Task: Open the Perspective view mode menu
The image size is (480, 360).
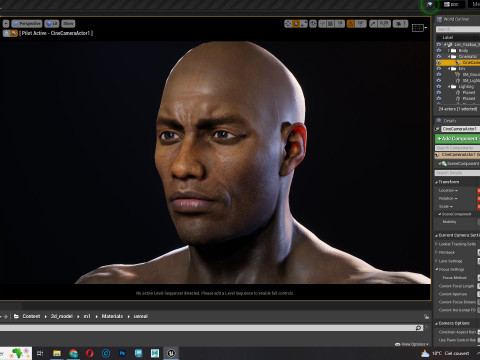Action: (27, 24)
